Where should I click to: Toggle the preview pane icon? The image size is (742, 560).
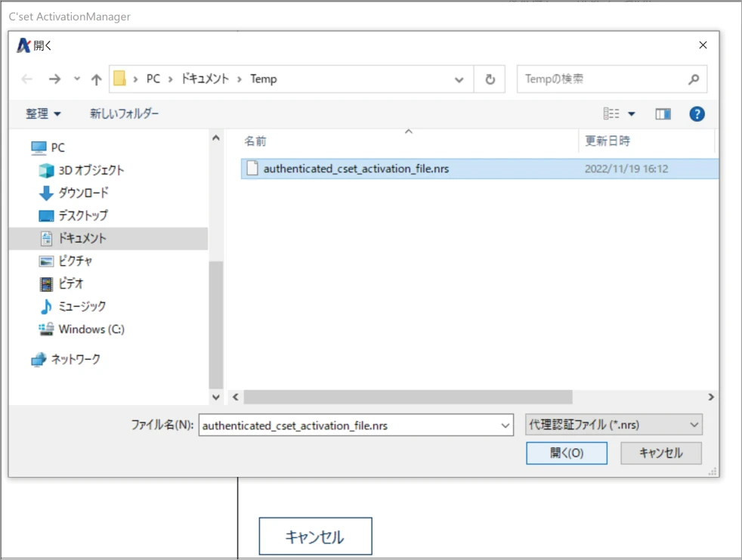click(663, 114)
